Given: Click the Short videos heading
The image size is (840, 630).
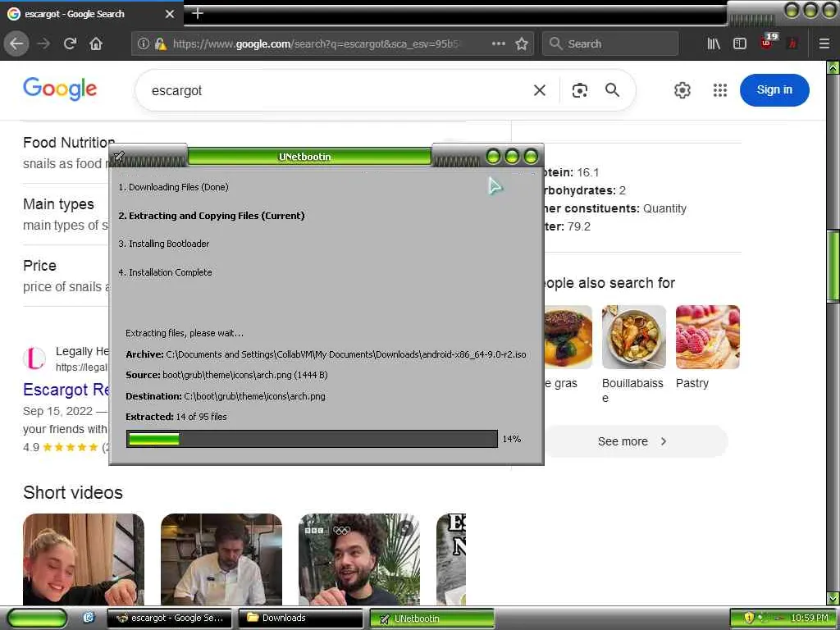Looking at the screenshot, I should 73,492.
